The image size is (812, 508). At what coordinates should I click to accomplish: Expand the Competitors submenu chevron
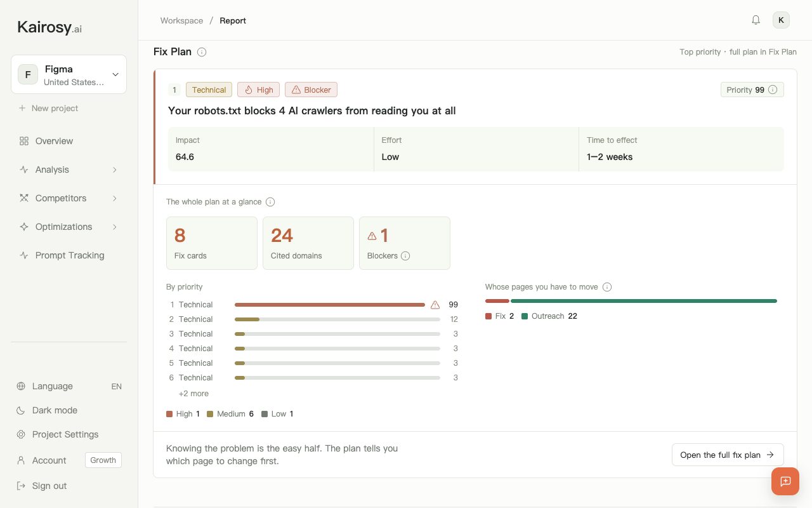click(115, 198)
